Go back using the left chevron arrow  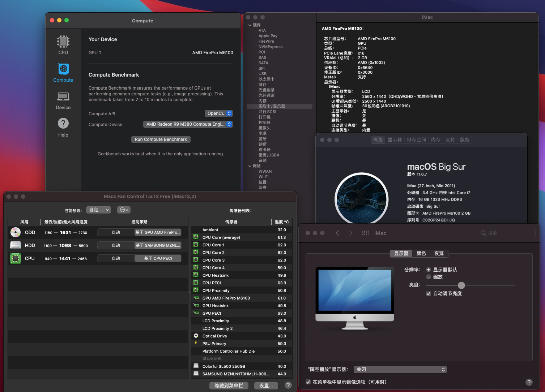pos(337,233)
